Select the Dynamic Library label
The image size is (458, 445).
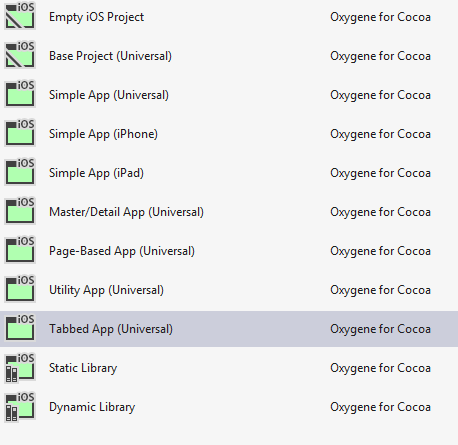point(92,407)
